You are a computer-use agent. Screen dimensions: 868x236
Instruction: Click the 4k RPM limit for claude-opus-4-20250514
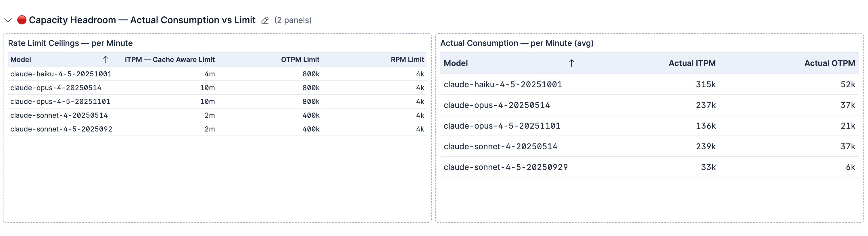(420, 88)
